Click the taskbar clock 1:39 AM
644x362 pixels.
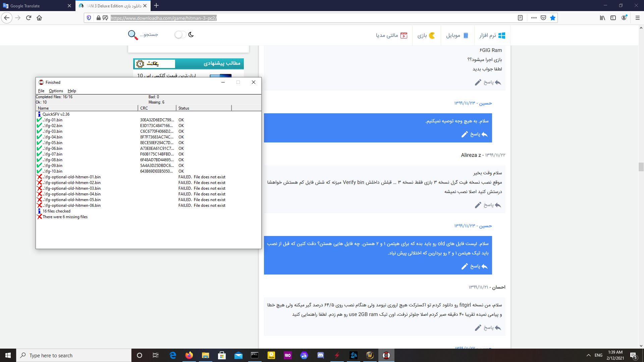click(x=615, y=355)
